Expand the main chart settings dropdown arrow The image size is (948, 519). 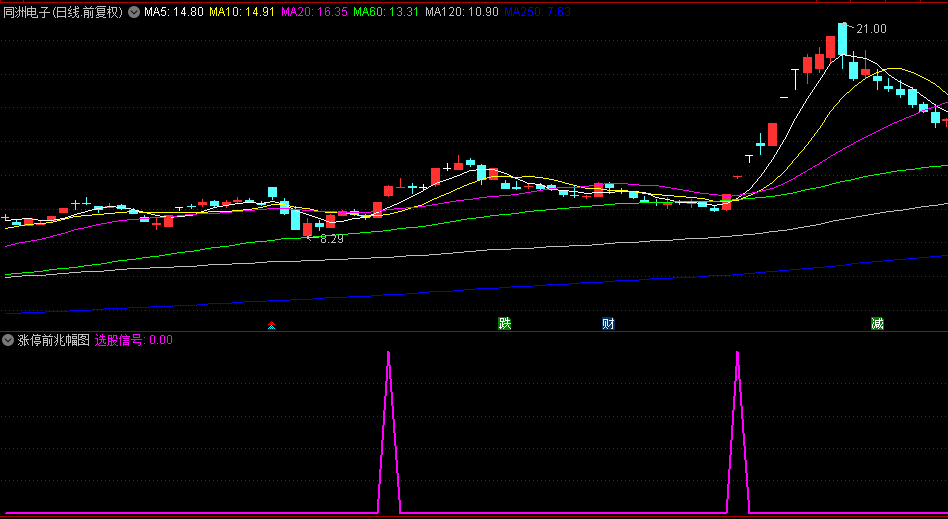[x=134, y=12]
